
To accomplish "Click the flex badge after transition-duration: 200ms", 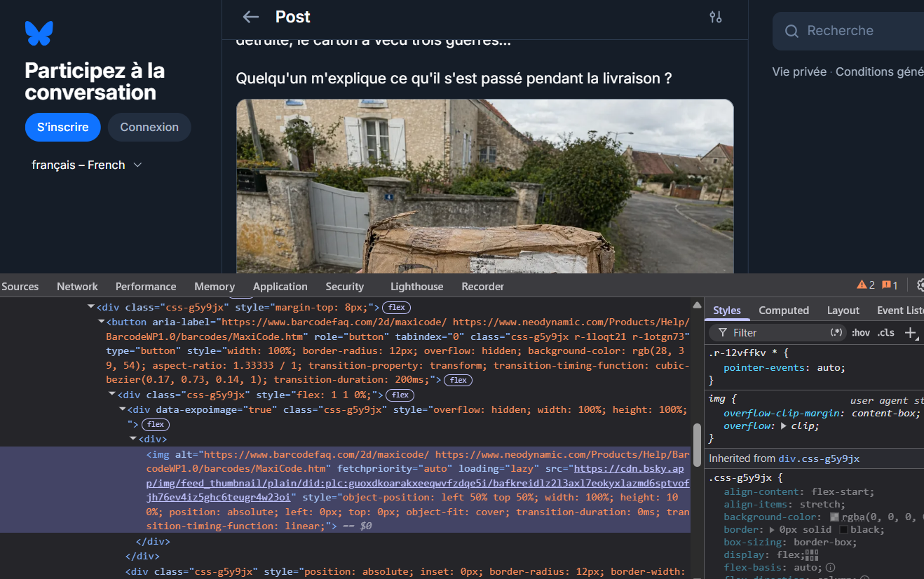I will [x=458, y=380].
